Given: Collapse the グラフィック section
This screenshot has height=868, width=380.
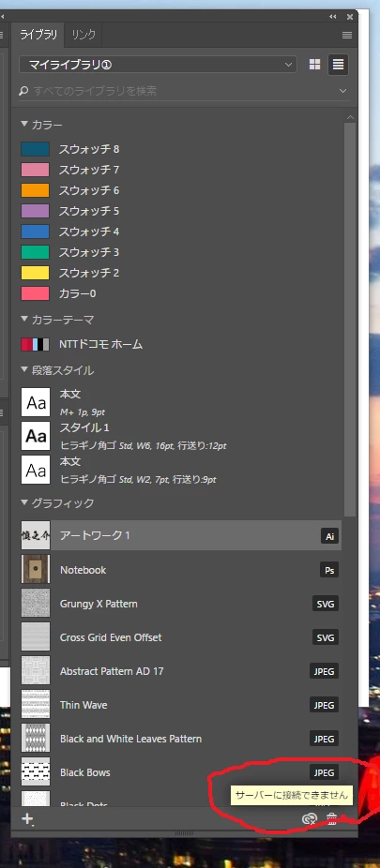Looking at the screenshot, I should [x=24, y=502].
